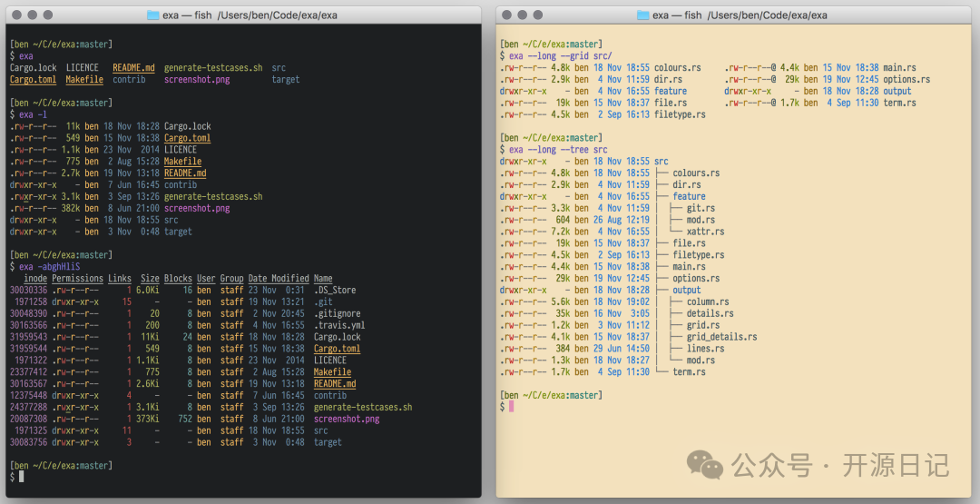
Task: Click the pink cursor at the light terminal prompt
Action: coord(511,407)
